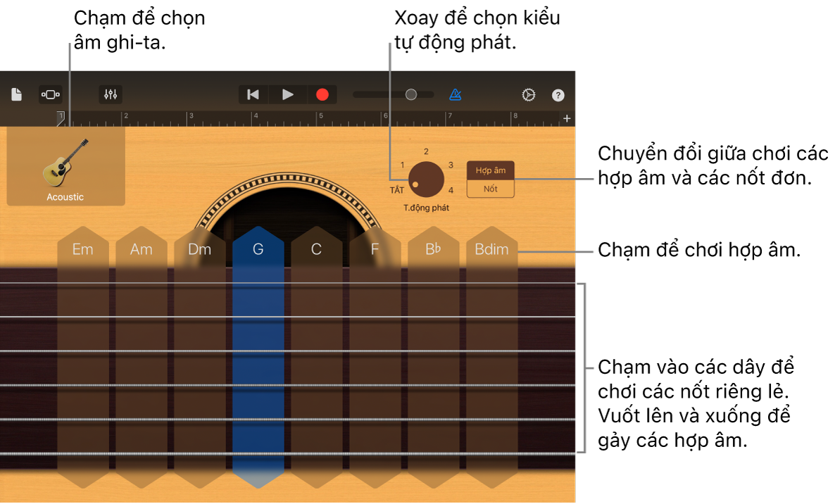Open song settings gear icon
Image resolution: width=835 pixels, height=504 pixels.
(x=528, y=95)
